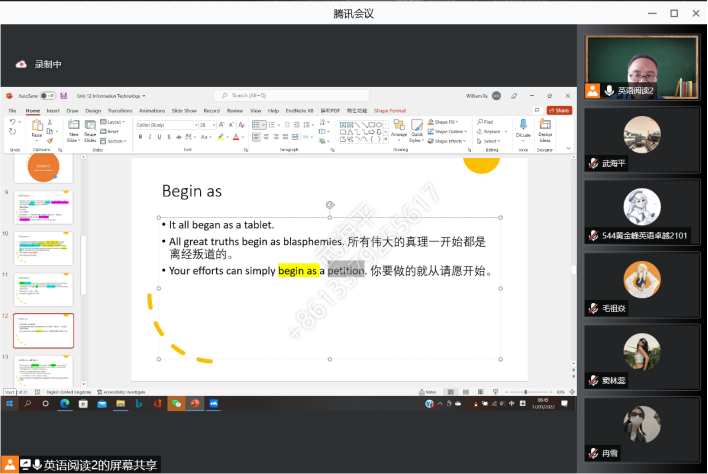
Task: Switch to the Animations tab
Action: coord(152,111)
